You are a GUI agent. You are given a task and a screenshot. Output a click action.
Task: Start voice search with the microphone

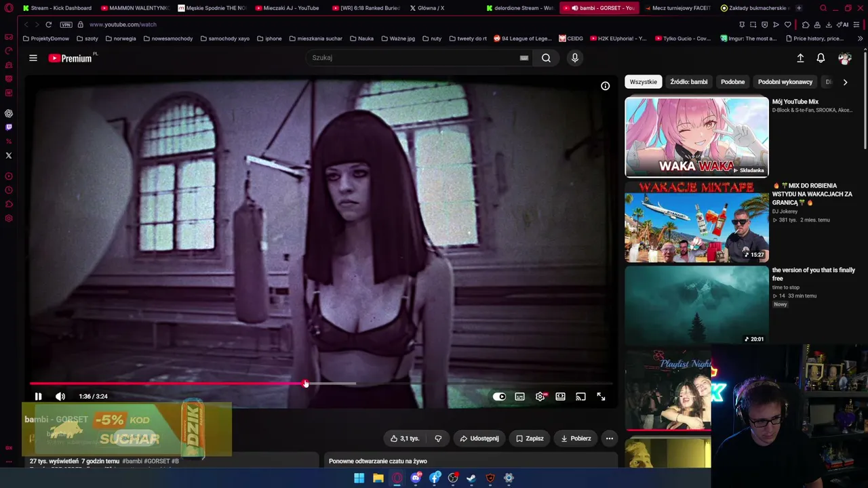click(x=574, y=58)
